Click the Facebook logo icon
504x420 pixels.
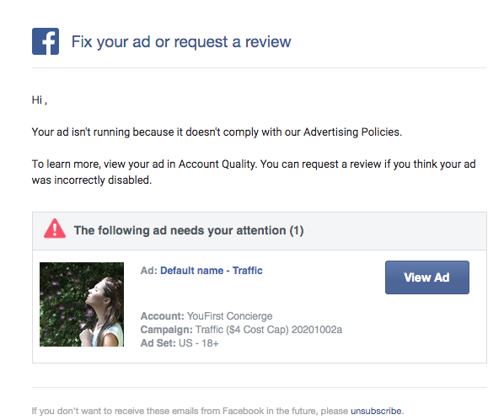[x=46, y=41]
